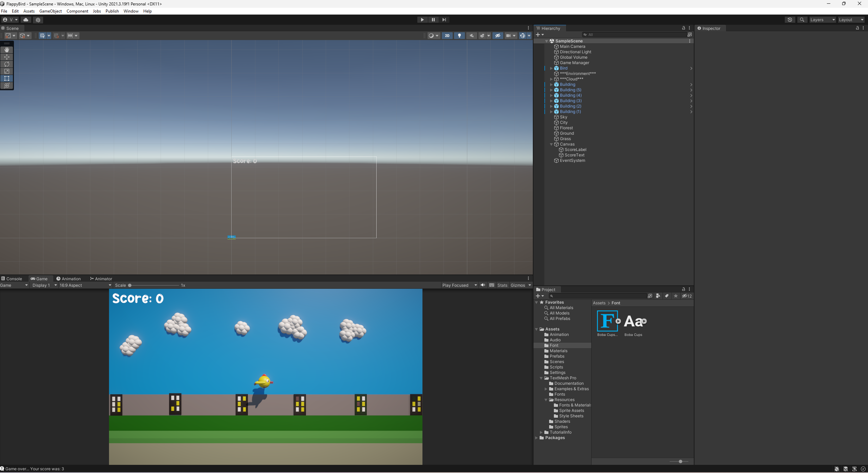Viewport: 868px width, 473px height.
Task: Select the Rotate tool
Action: click(x=7, y=64)
